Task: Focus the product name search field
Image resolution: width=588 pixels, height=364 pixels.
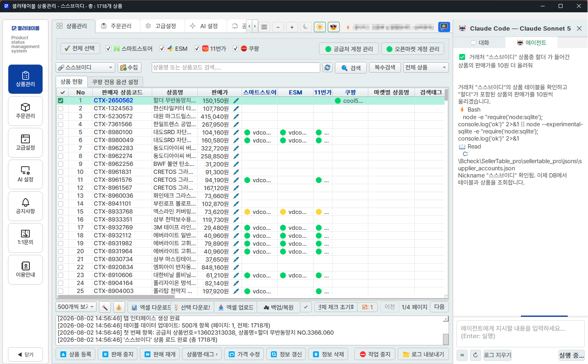Action: [236, 67]
